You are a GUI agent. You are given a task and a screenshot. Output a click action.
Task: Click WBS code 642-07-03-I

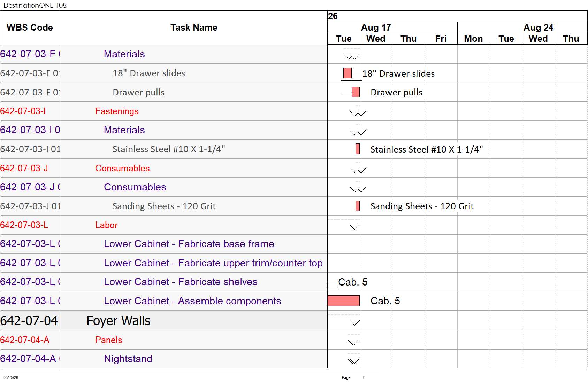[x=23, y=111]
